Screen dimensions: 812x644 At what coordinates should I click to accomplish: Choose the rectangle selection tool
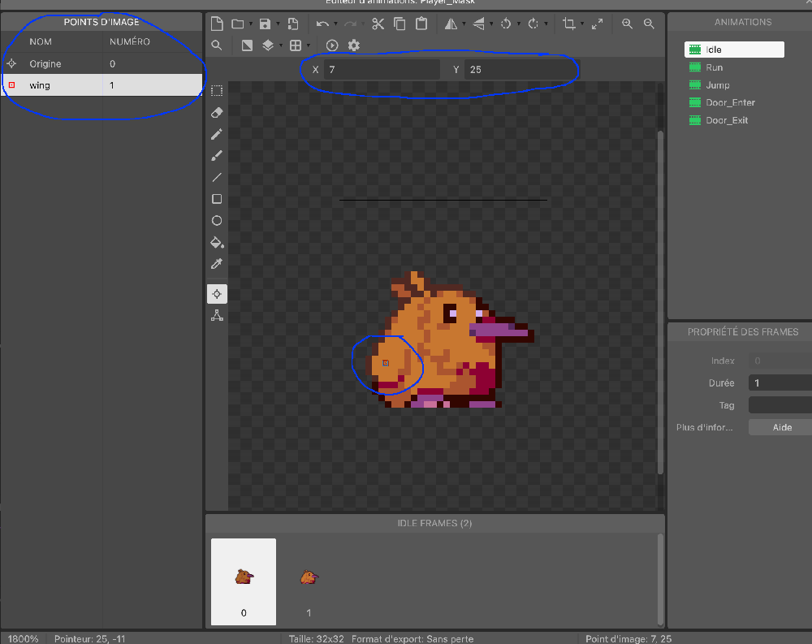217,90
